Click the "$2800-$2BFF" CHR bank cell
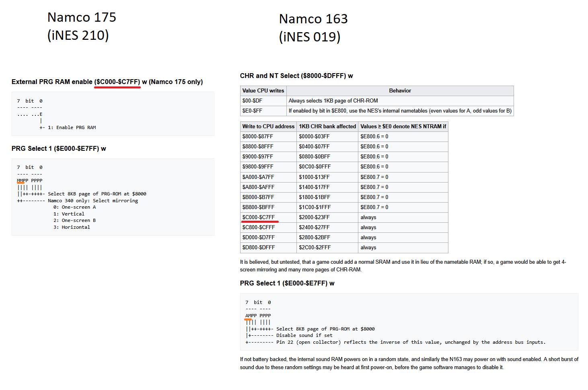 [x=327, y=237]
